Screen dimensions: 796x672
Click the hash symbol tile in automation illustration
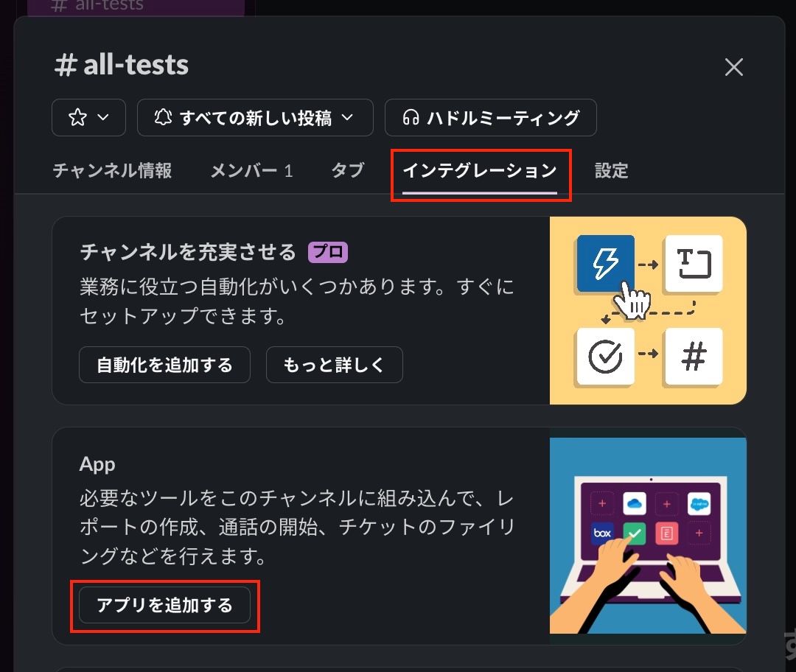point(693,357)
